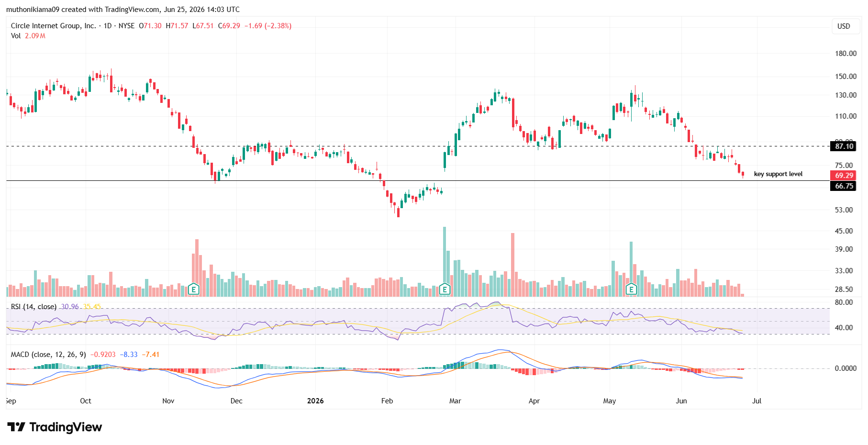Viewport: 868px width, 445px height.
Task: Click the Vol 2.09M volume legend
Action: (28, 36)
